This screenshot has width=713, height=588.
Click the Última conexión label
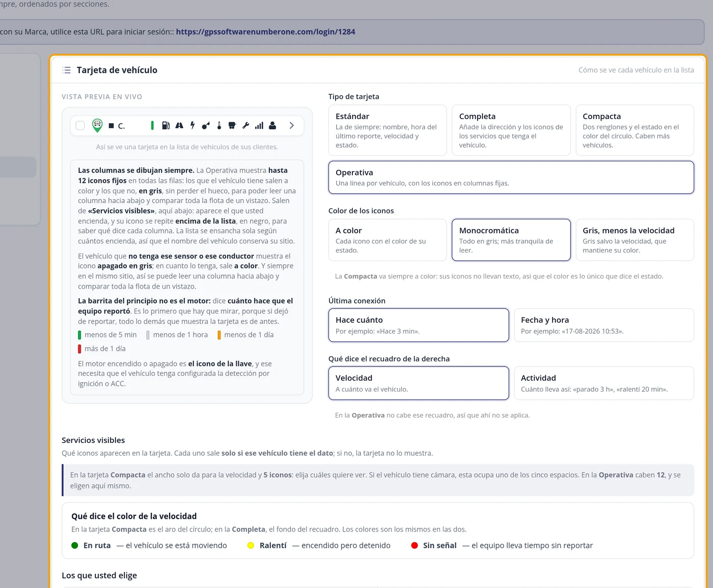pyautogui.click(x=357, y=301)
